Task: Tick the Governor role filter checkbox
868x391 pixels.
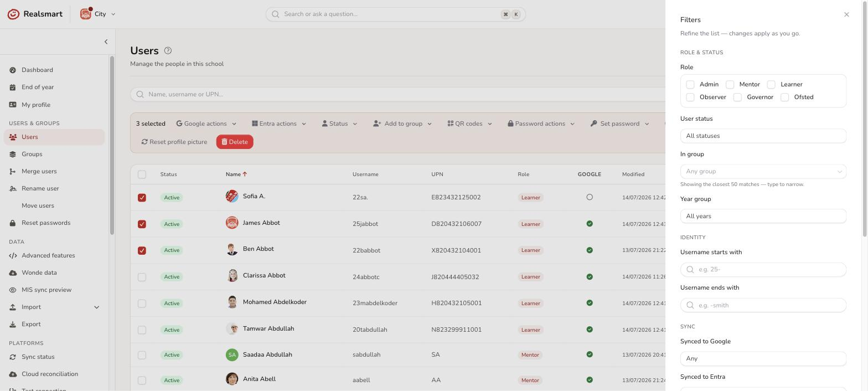Action: click(737, 97)
